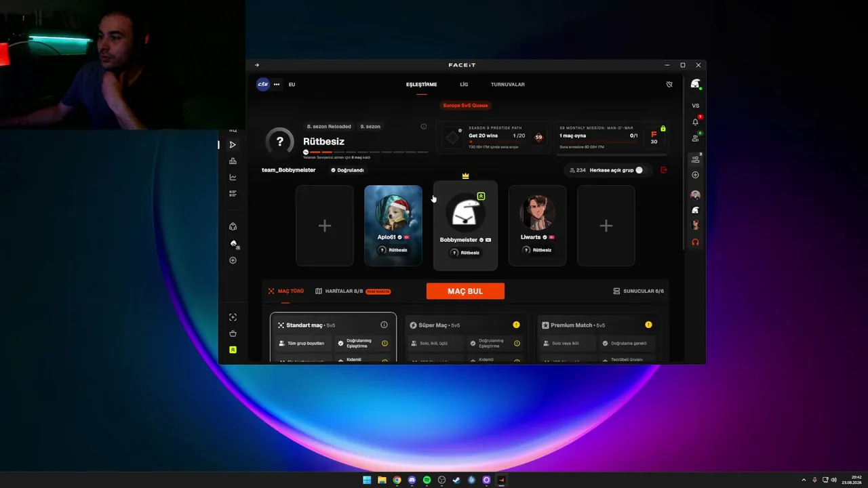Screen dimensions: 868x488
Task: Open the Liwarts player card
Action: (537, 226)
